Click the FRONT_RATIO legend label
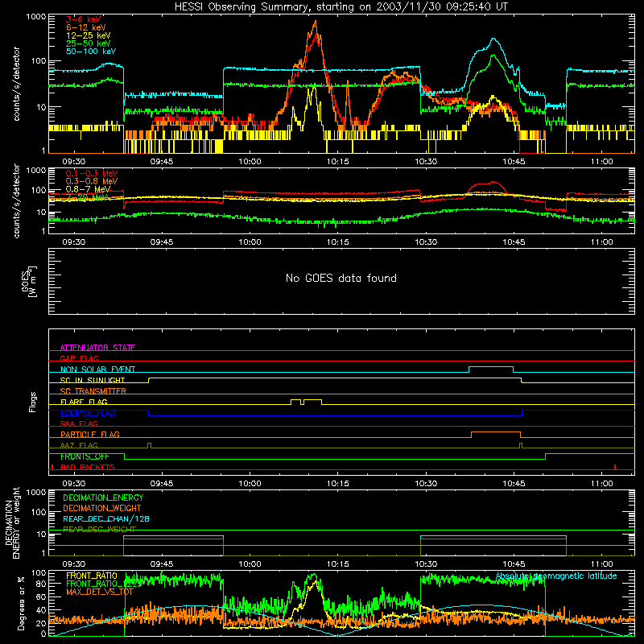 coord(92,576)
